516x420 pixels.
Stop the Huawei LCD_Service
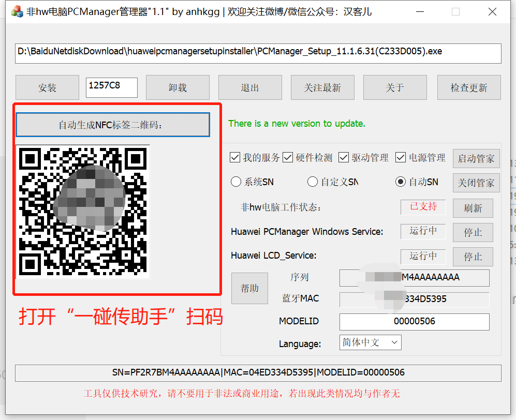(473, 257)
